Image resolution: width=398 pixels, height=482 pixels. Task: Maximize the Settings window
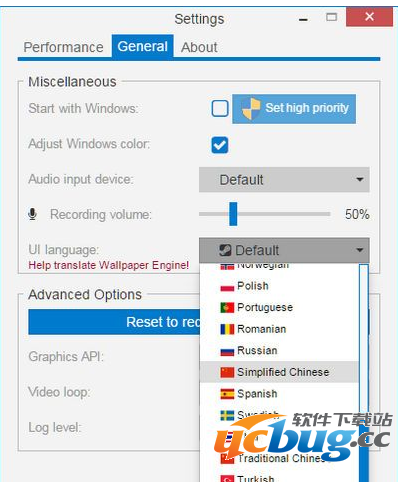click(331, 17)
